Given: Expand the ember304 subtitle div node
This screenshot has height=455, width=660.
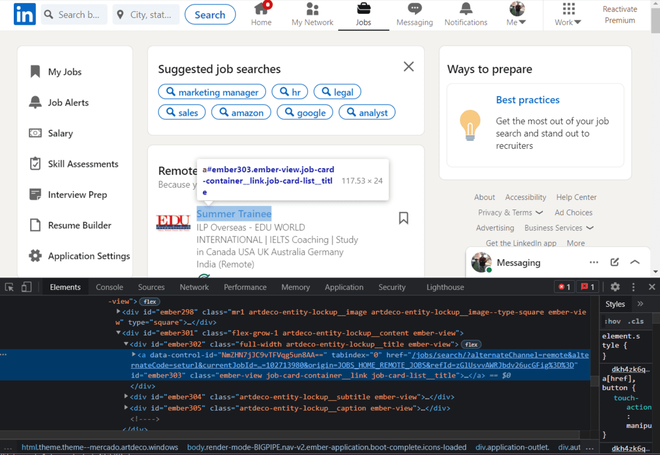Looking at the screenshot, I should click(x=126, y=396).
